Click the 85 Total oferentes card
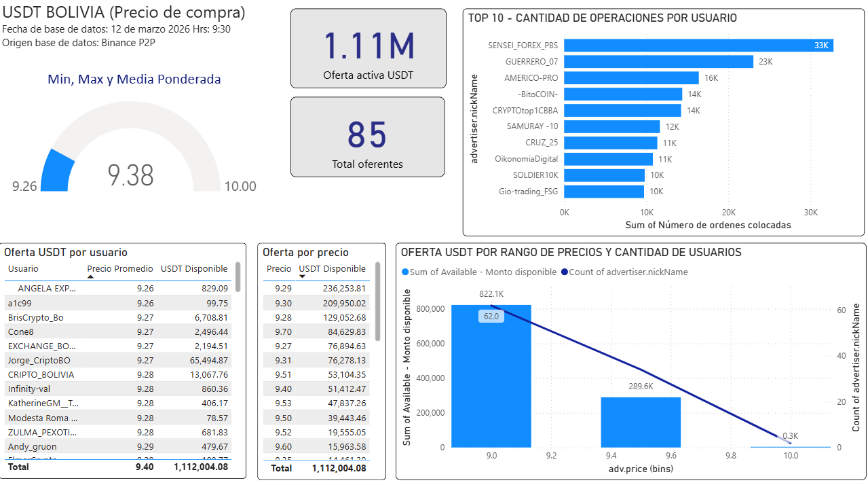 367,136
